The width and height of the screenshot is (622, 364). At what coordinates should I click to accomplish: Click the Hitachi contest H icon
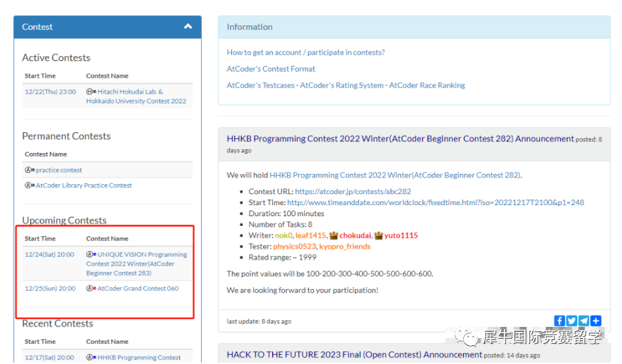pos(91,92)
